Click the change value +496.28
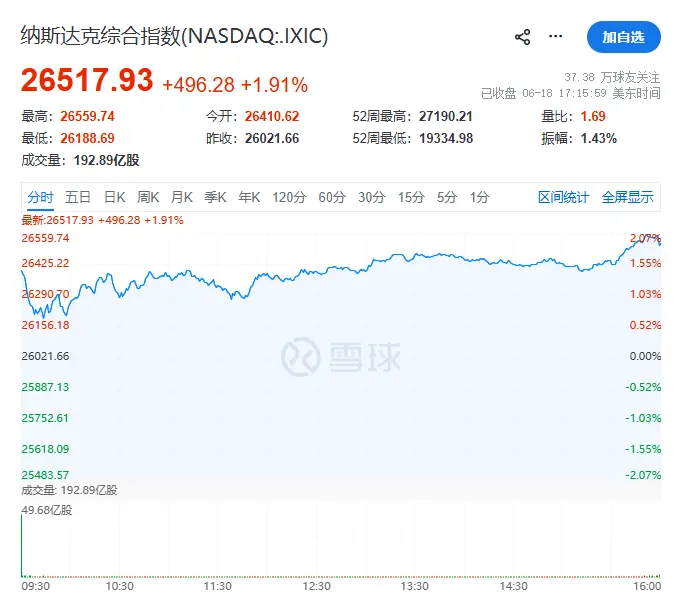This screenshot has width=674, height=608. click(199, 85)
